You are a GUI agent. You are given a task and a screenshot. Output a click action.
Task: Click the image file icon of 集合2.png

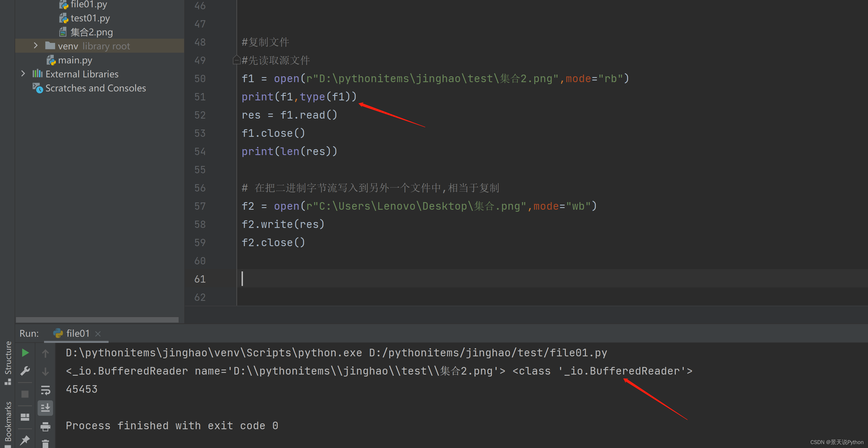[63, 32]
